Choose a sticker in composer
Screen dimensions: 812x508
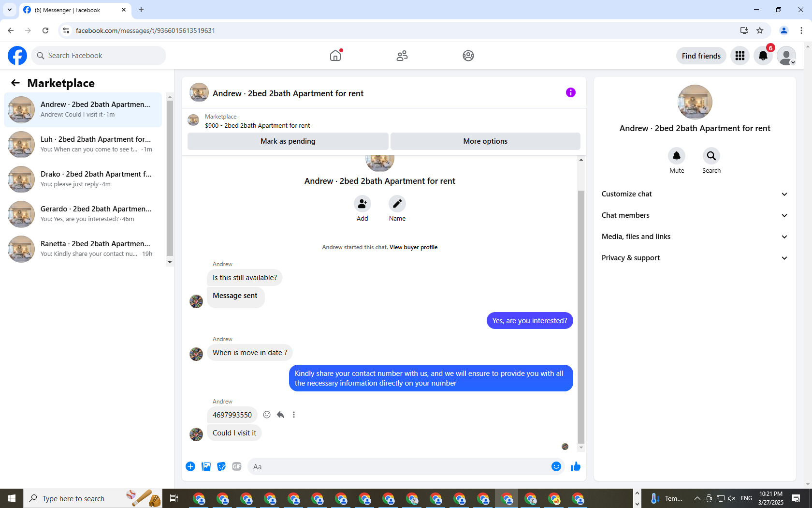(x=221, y=466)
